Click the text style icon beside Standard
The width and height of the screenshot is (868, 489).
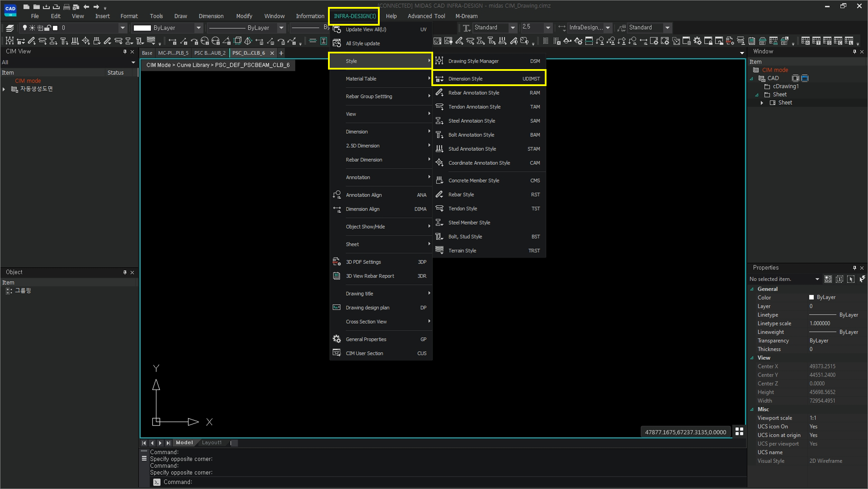click(467, 28)
